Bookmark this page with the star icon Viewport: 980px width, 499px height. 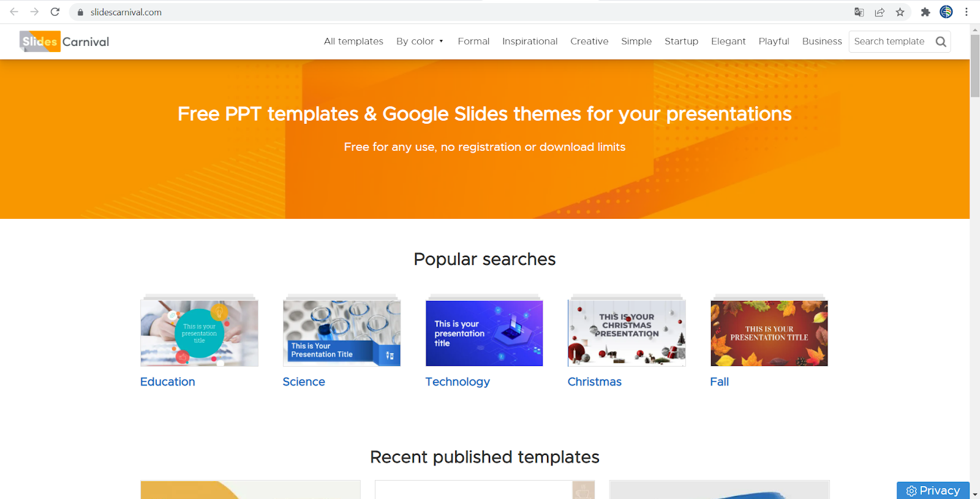click(900, 12)
